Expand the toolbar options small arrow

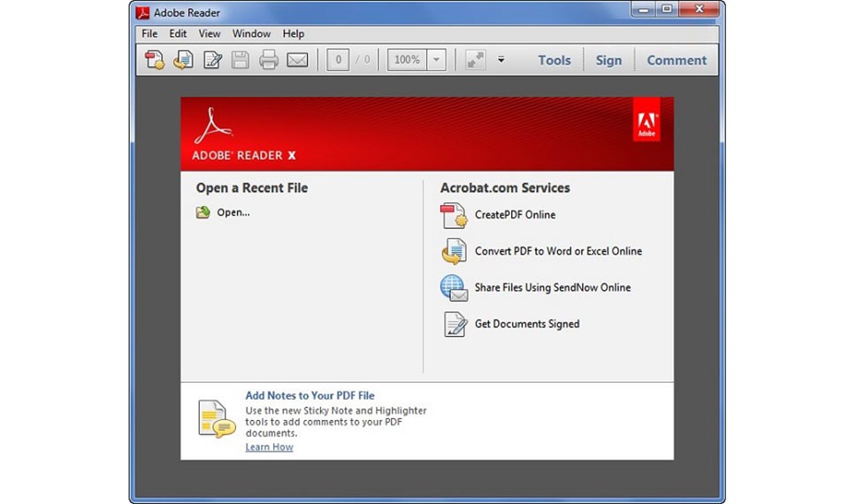tap(501, 59)
